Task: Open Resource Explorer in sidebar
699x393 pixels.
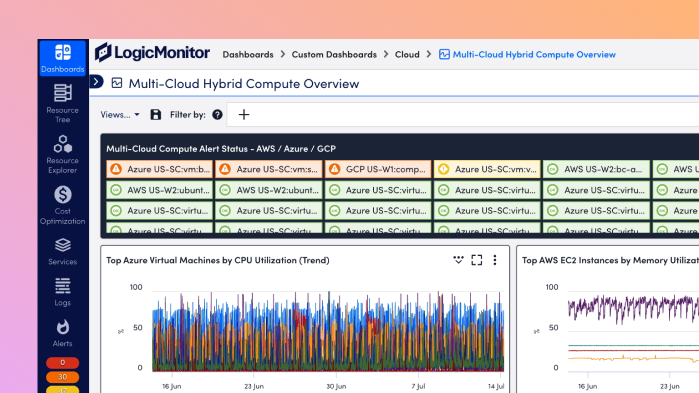Action: pyautogui.click(x=62, y=154)
